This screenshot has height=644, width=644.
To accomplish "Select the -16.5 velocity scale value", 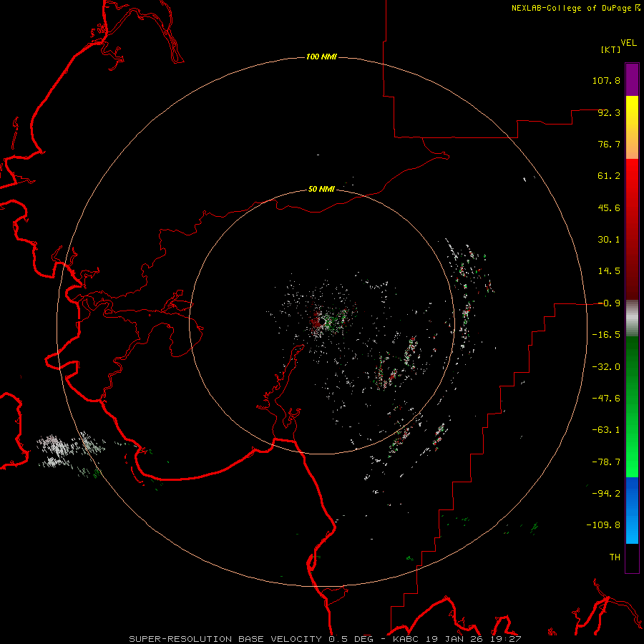I will coord(606,335).
